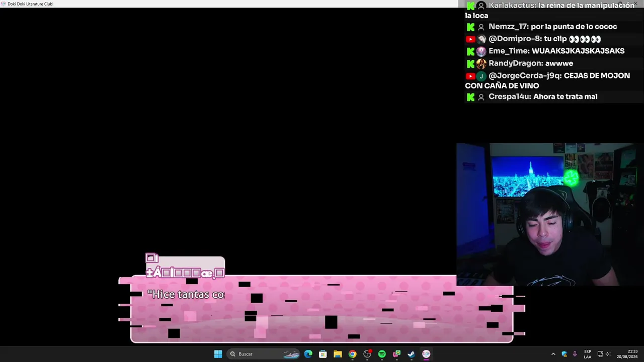Viewport: 644px width, 362px height.
Task: Click the chat message "tu clip"
Action: (x=555, y=39)
